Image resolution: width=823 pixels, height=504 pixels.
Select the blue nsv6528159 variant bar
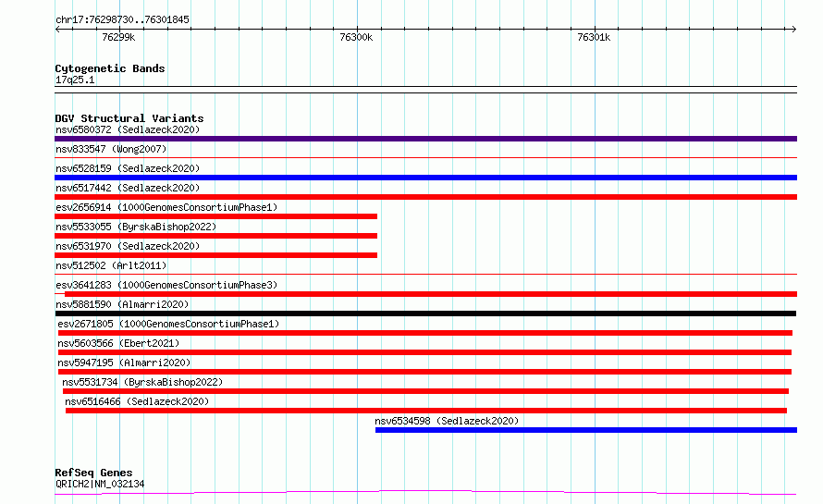pos(425,178)
